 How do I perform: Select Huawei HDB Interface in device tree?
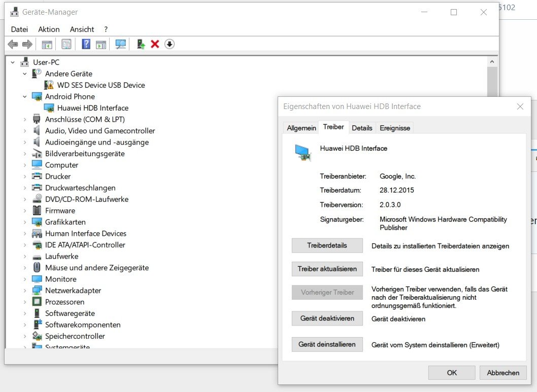click(92, 108)
